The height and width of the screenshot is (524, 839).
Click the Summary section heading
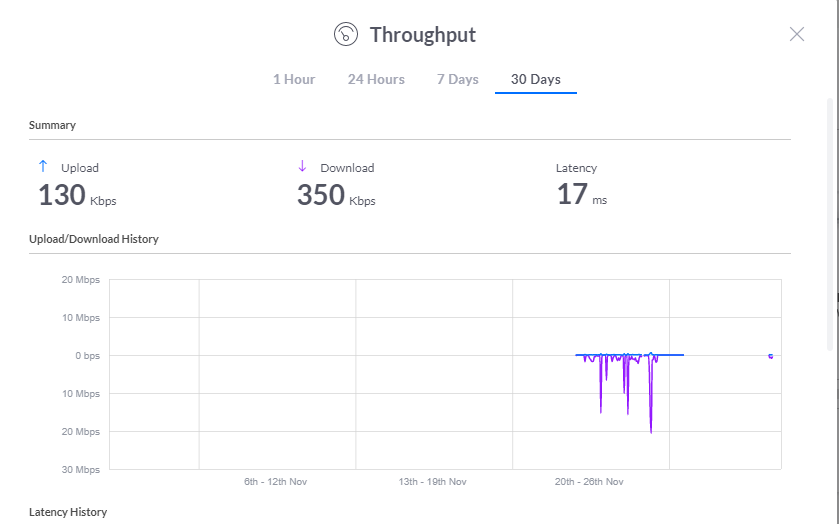[x=52, y=125]
